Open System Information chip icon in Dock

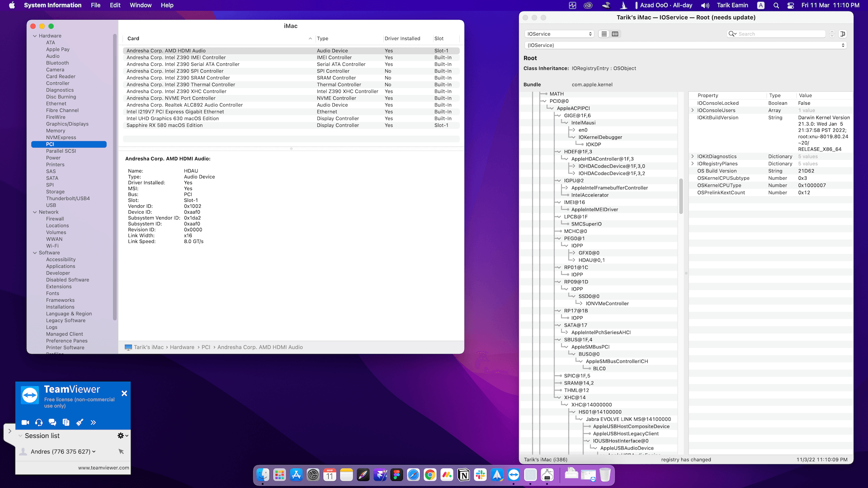point(547,475)
